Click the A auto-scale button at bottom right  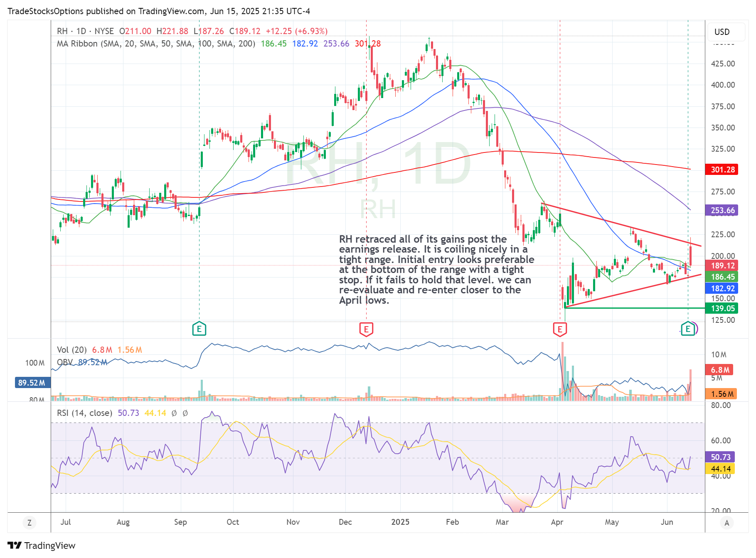(727, 523)
